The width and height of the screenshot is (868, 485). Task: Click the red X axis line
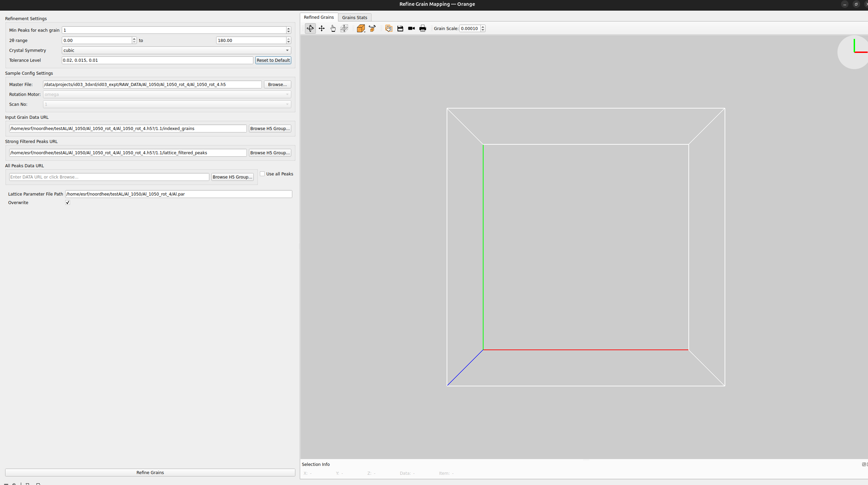tap(586, 350)
